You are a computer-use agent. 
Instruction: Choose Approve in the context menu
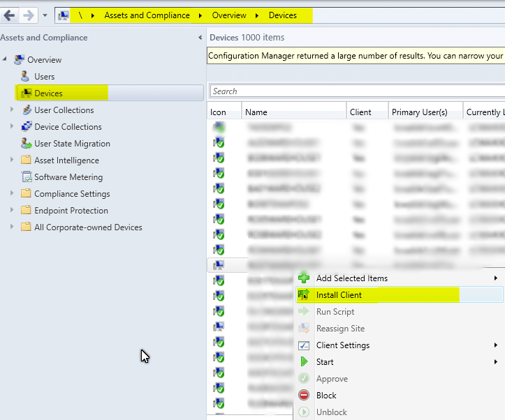point(332,379)
